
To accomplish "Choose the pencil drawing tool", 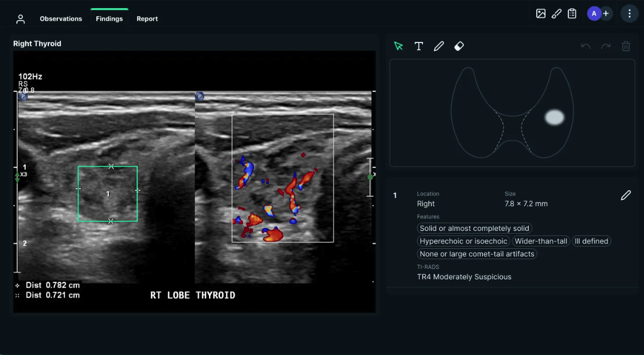I will pyautogui.click(x=439, y=46).
